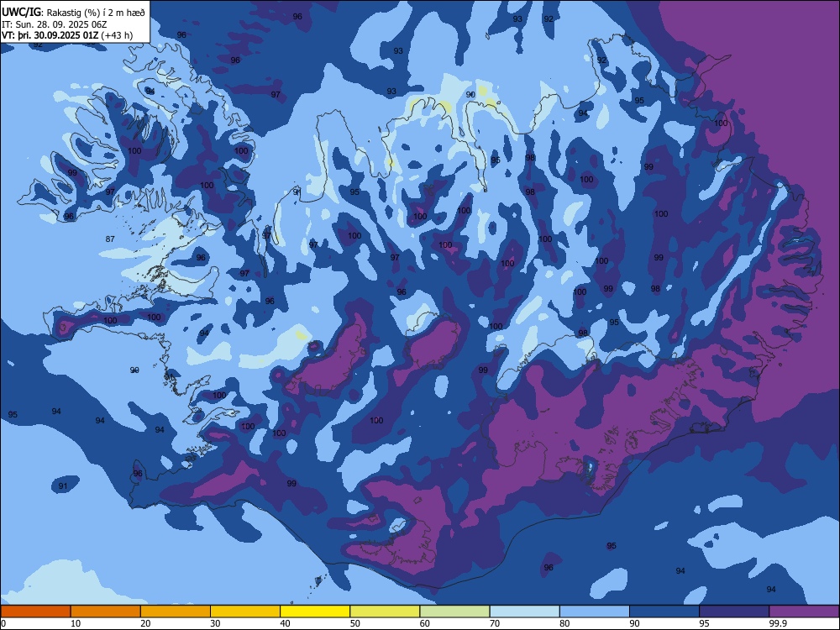Click the '30' tick label in the legend
Screen dimensions: 840x630
(x=215, y=623)
